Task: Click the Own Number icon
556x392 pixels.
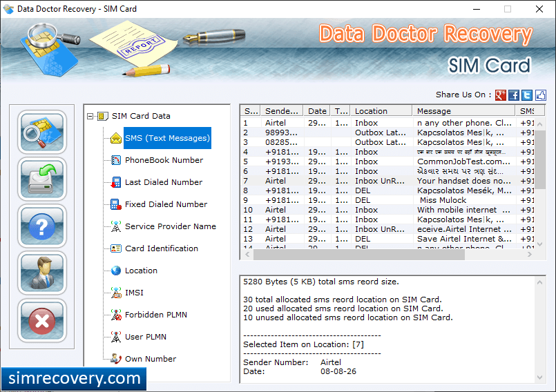Action: (116, 359)
